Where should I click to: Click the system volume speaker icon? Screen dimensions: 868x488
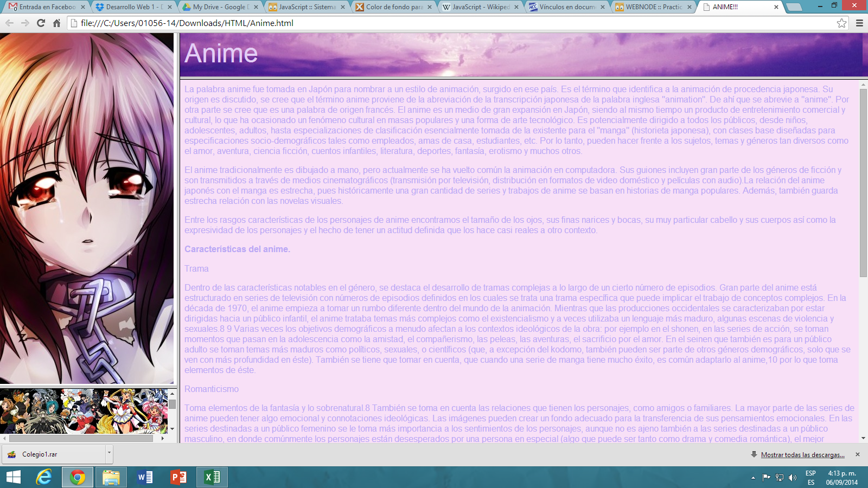point(793,478)
